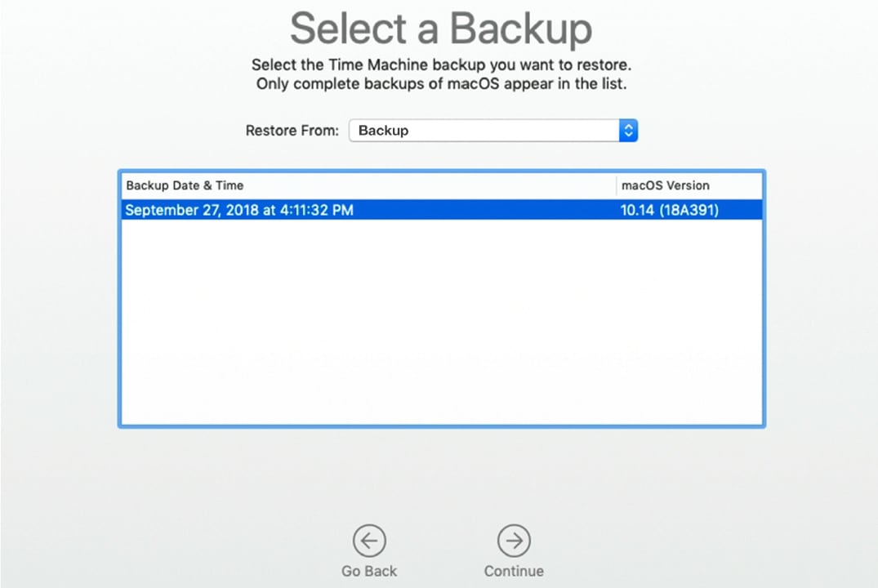
Task: Click the left-pointing arrow above Go Back
Action: 368,540
